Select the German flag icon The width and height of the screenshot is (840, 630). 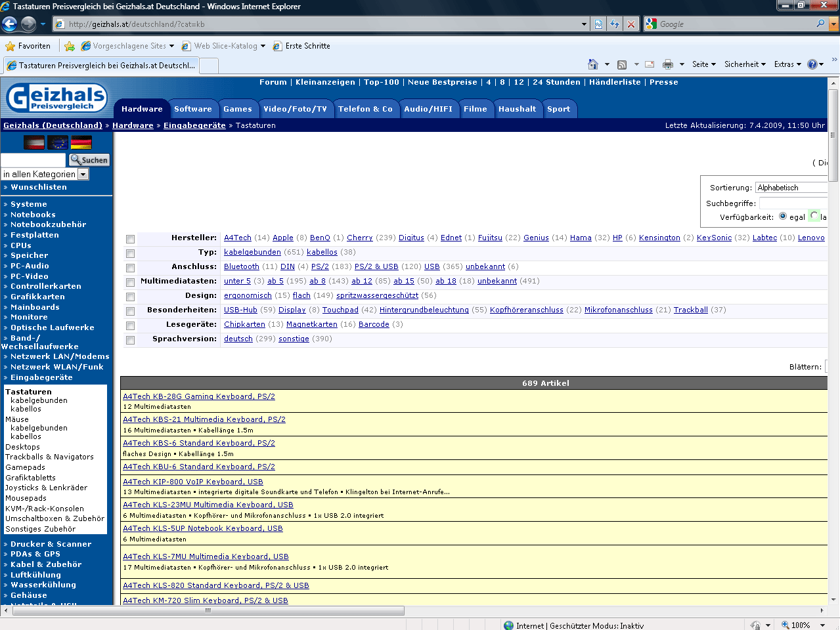coord(81,142)
